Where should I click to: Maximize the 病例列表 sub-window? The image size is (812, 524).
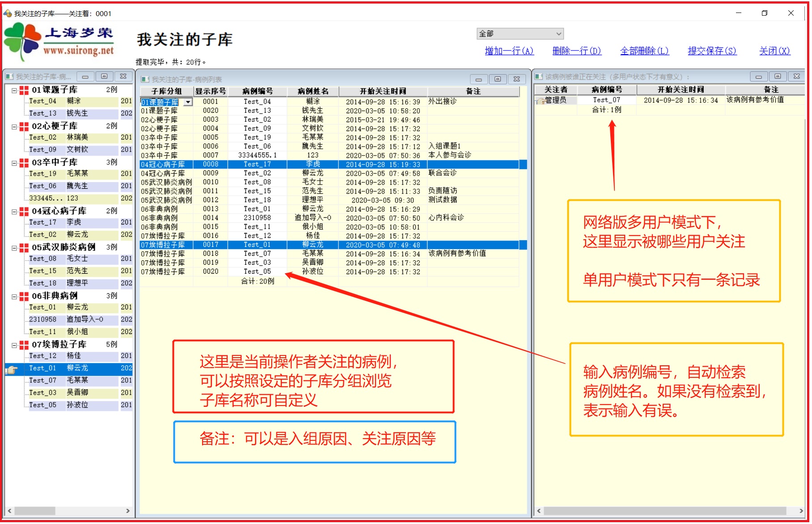click(x=497, y=79)
